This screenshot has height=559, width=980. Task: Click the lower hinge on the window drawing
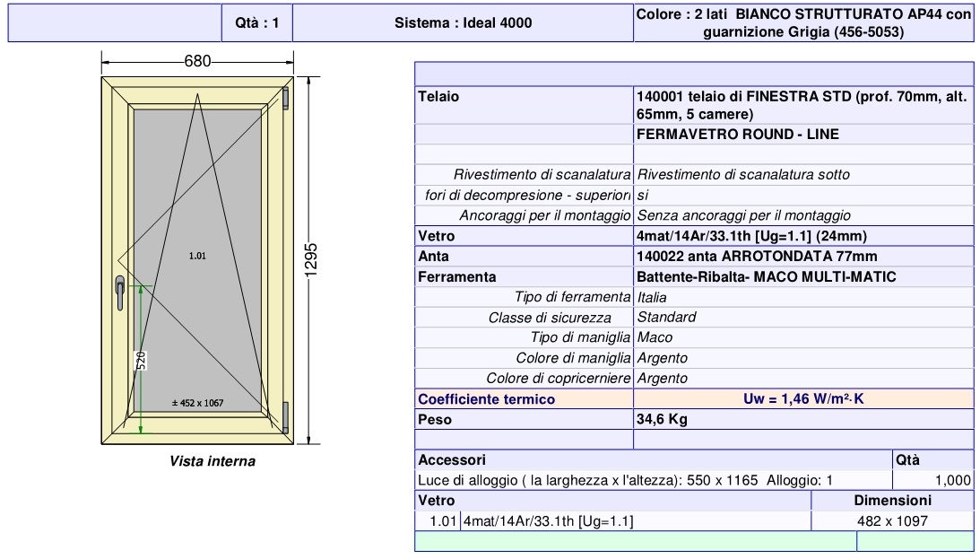click(286, 418)
